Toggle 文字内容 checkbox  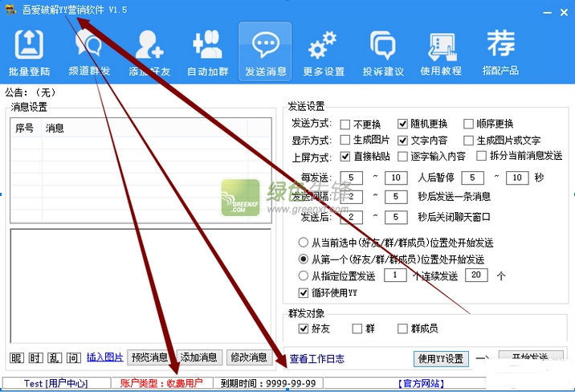pyautogui.click(x=402, y=141)
